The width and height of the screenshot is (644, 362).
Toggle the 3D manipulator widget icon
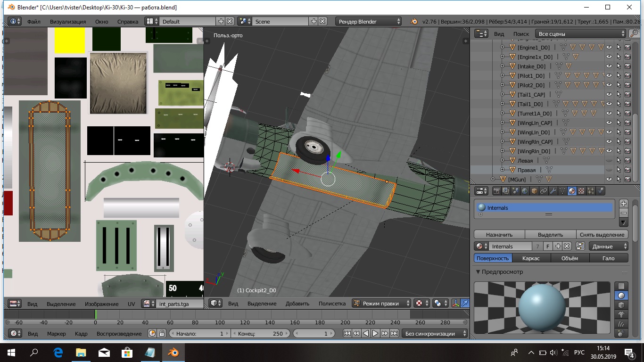click(x=456, y=304)
